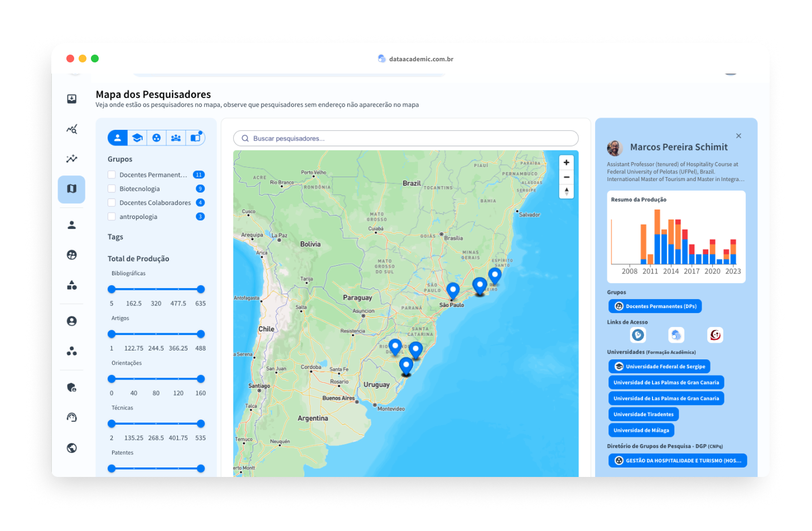Open the Universidade Tiradentes chip

point(644,415)
